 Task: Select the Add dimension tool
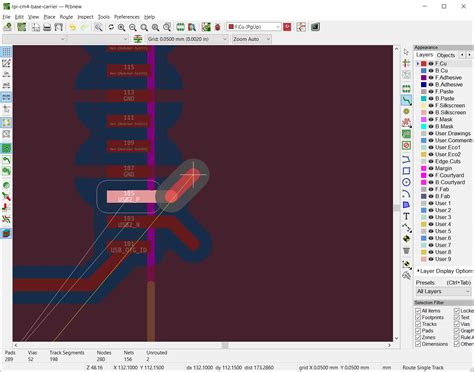pyautogui.click(x=406, y=227)
